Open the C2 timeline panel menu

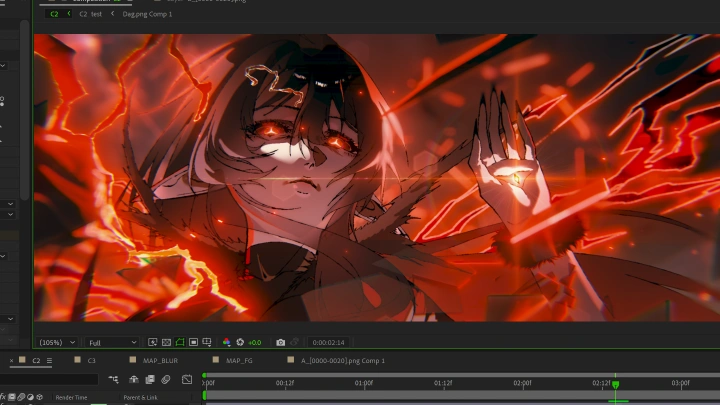tap(49, 360)
